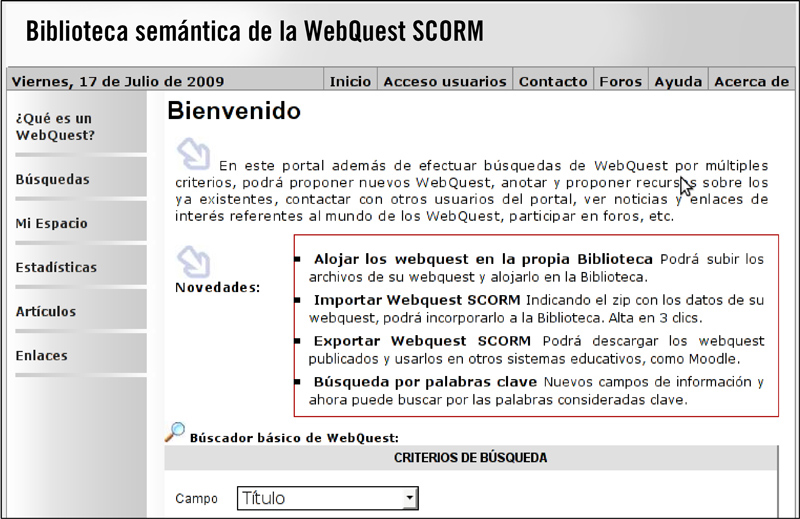Click the date Viernes, 17 de Julio
This screenshot has height=519, width=800.
click(118, 82)
